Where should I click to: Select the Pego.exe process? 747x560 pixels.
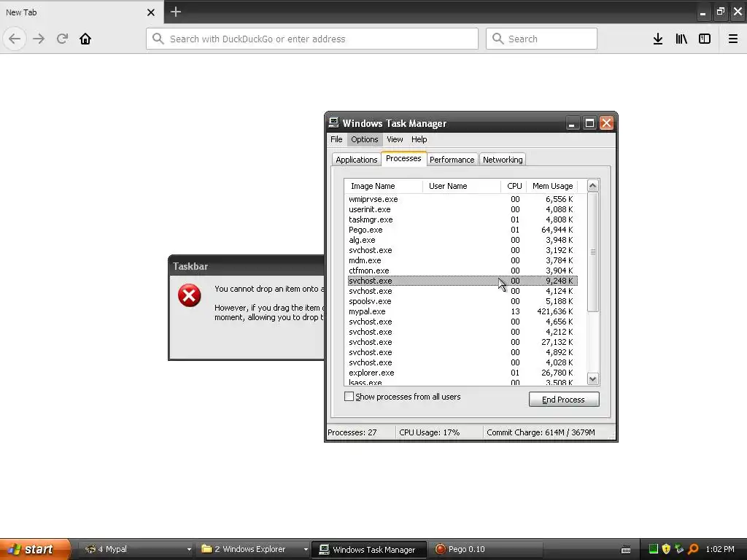tap(462, 230)
